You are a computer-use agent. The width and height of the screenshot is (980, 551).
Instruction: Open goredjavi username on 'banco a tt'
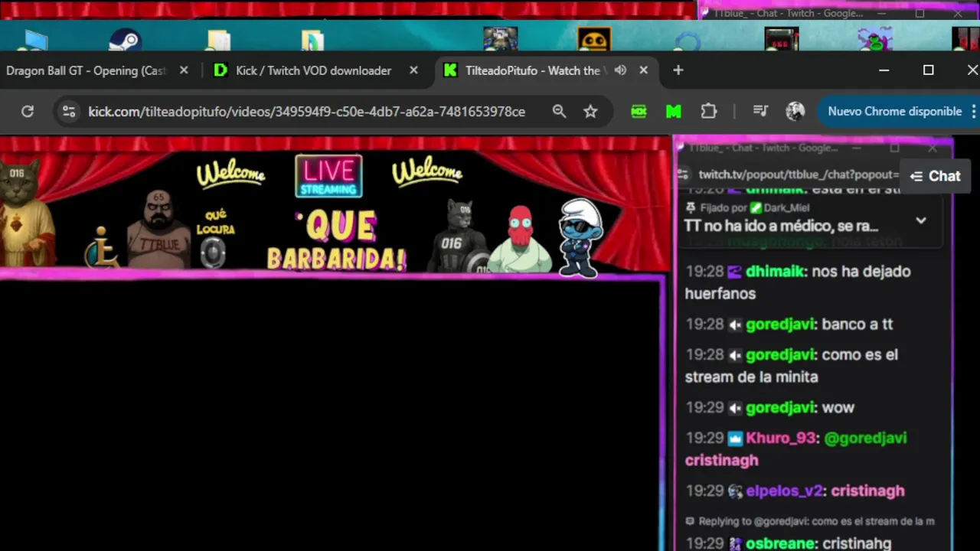click(x=779, y=324)
